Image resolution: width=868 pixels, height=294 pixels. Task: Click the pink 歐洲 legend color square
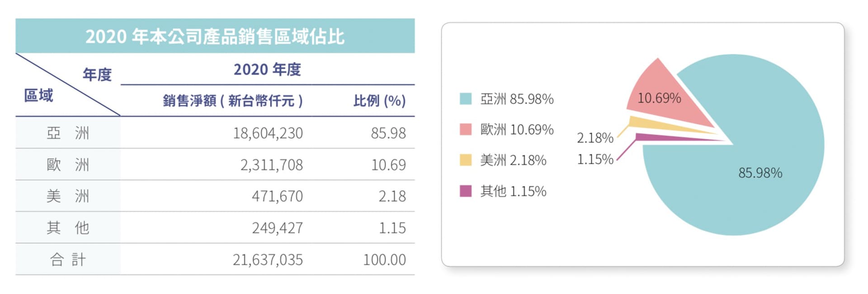point(465,129)
